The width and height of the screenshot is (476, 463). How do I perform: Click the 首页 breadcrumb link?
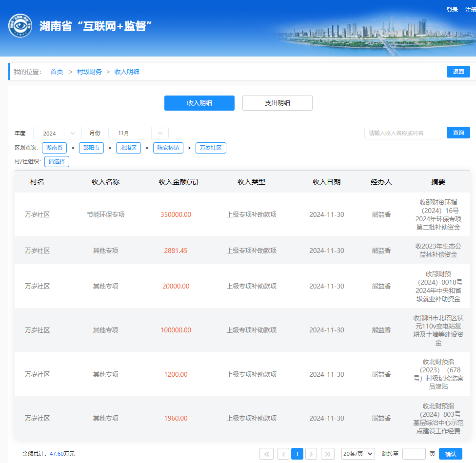pyautogui.click(x=57, y=72)
